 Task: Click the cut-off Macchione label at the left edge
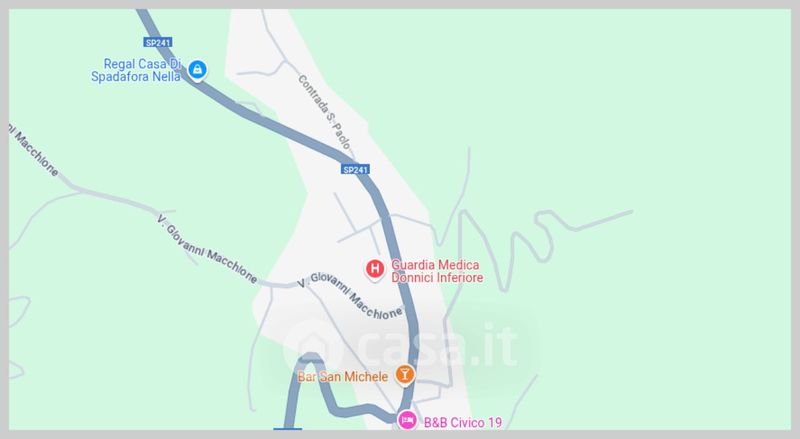pyautogui.click(x=34, y=149)
